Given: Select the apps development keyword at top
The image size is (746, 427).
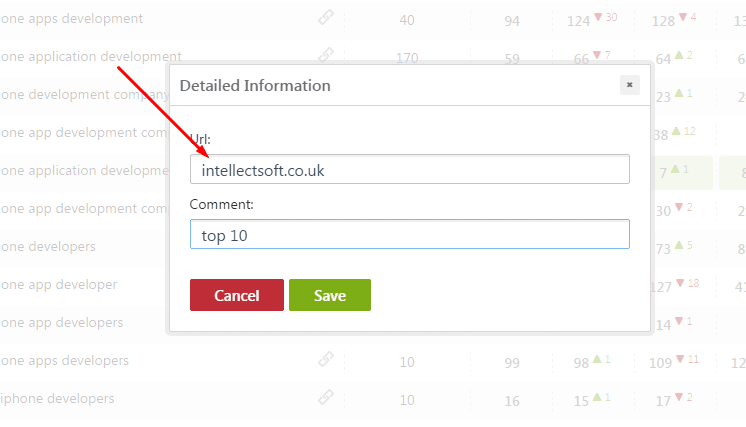Looking at the screenshot, I should pos(71,19).
